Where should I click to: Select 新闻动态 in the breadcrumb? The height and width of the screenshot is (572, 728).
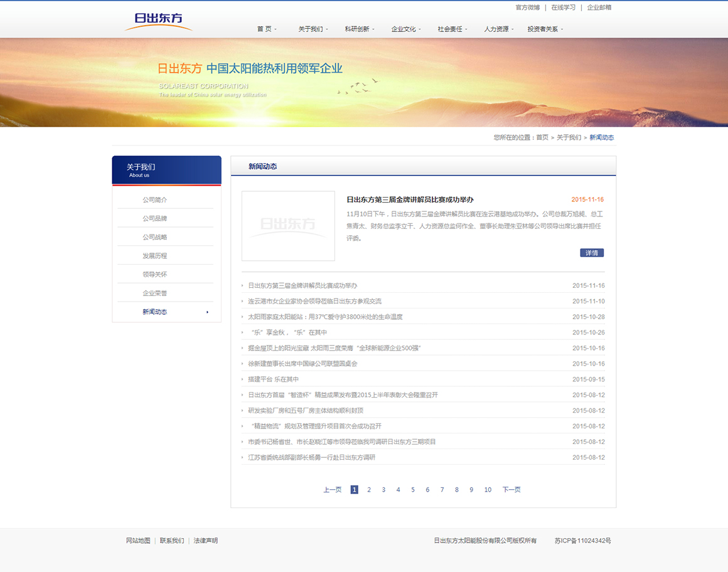tap(602, 137)
